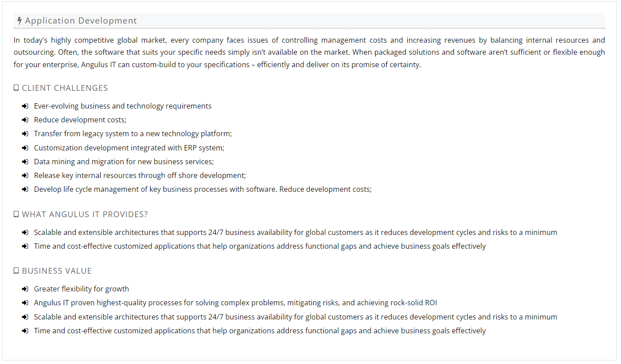Click the lightning bolt icon beside Application Development
Image resolution: width=621 pixels, height=364 pixels.
19,20
